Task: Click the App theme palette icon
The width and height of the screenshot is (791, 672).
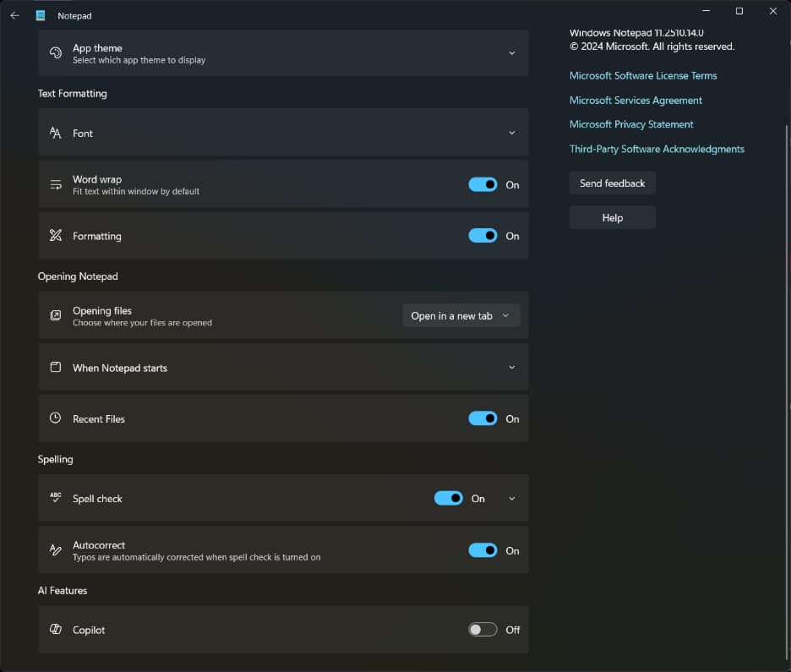Action: pyautogui.click(x=56, y=53)
